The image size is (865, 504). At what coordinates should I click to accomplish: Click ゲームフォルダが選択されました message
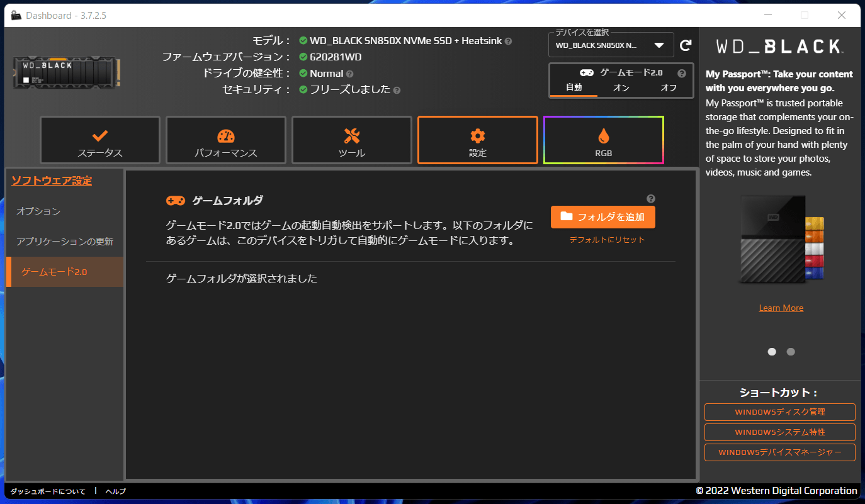coord(242,278)
